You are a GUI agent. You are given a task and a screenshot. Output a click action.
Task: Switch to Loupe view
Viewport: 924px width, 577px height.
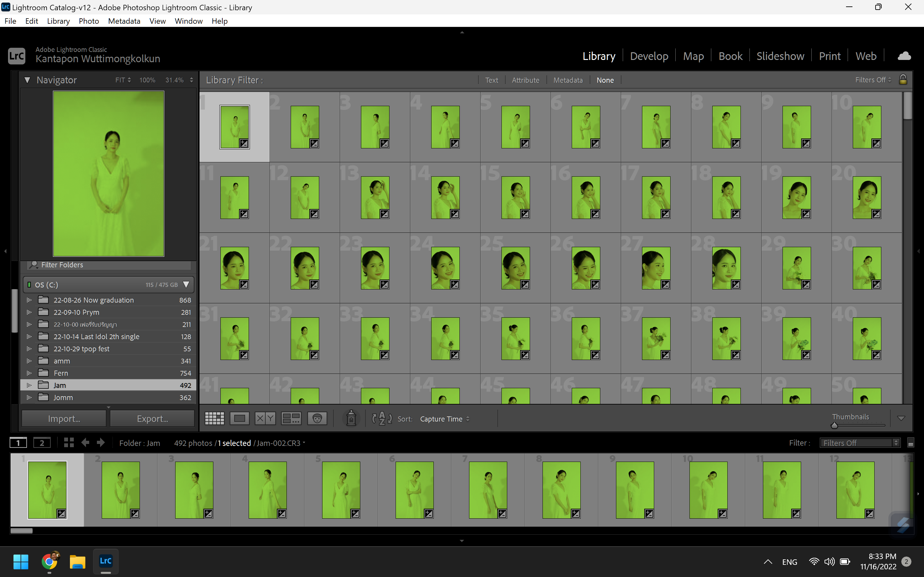click(239, 418)
